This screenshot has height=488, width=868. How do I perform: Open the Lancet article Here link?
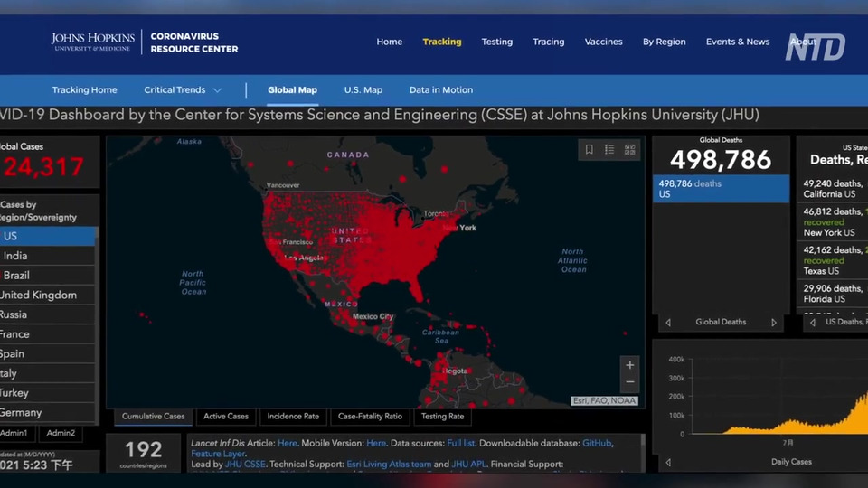[288, 443]
